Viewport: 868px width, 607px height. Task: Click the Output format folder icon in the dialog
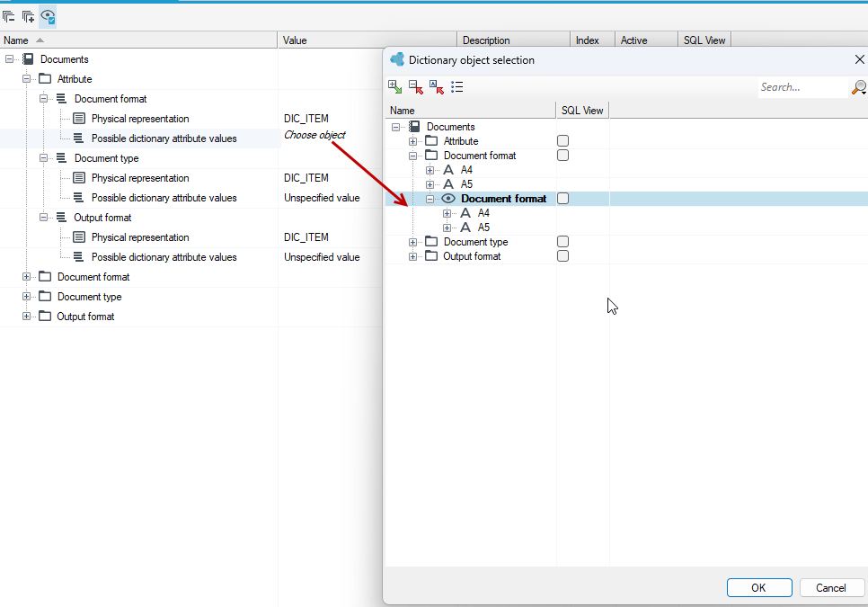click(x=431, y=256)
